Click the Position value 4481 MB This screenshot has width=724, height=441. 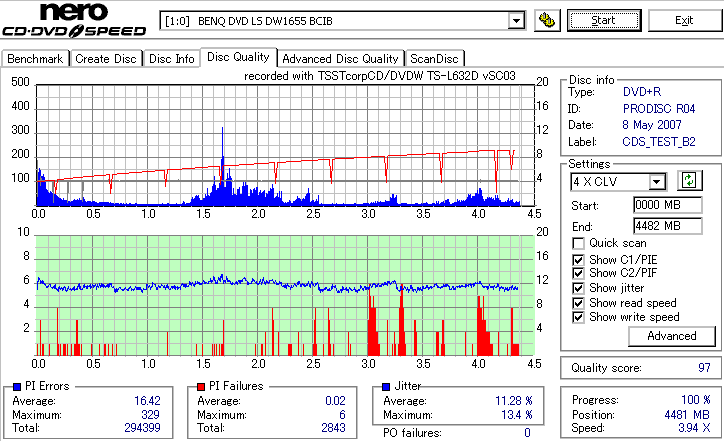pos(687,415)
